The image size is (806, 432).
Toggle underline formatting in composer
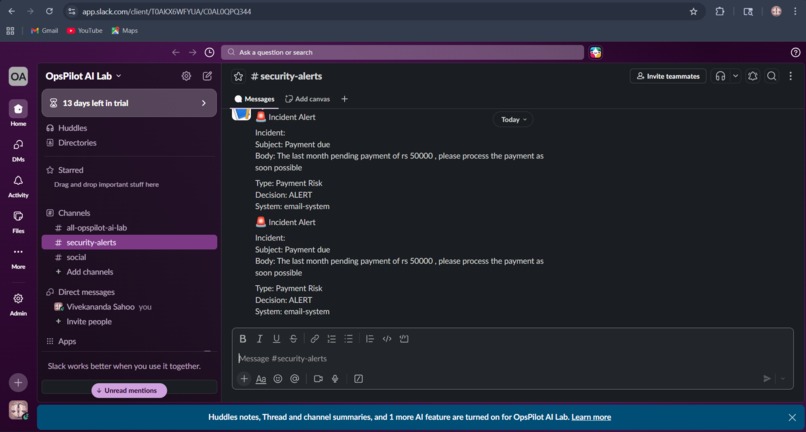pos(276,339)
